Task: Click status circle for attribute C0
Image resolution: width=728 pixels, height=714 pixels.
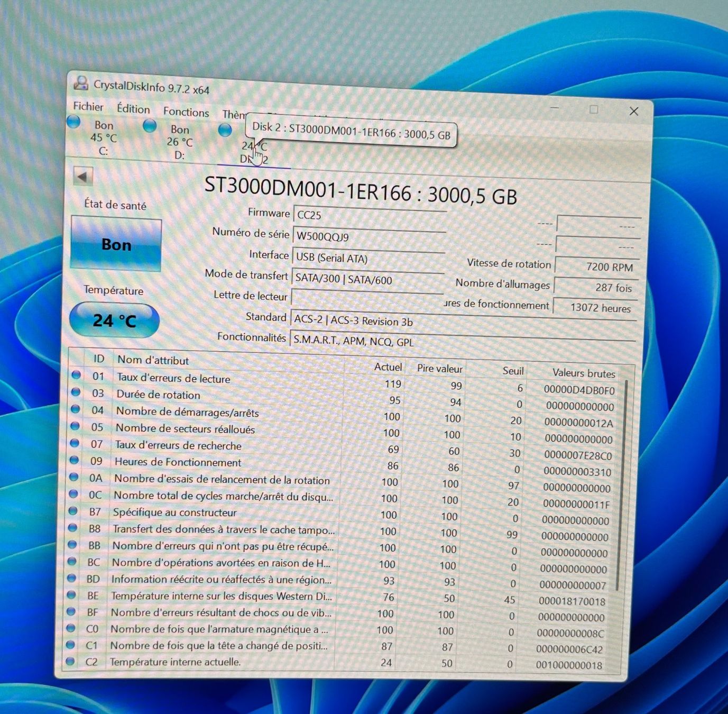Action: click(x=70, y=628)
